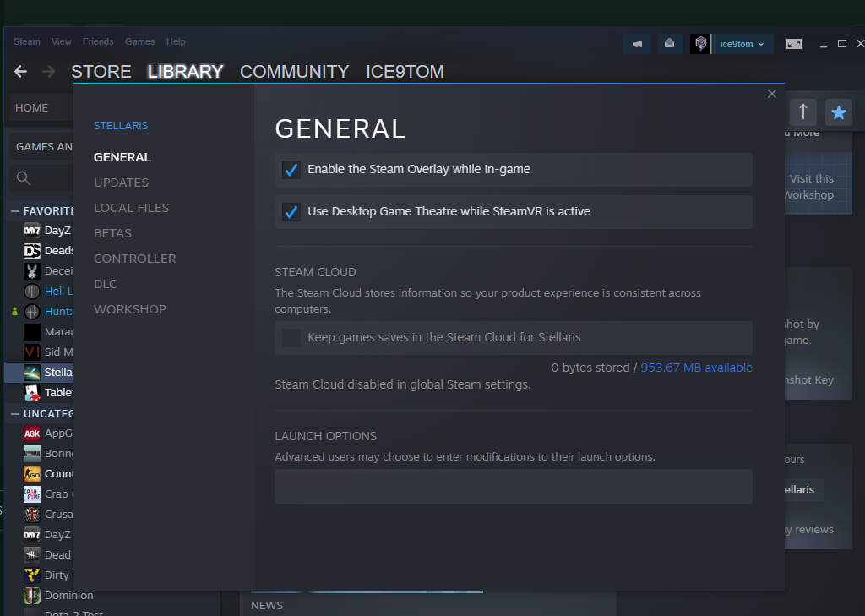Switch to the CONTROLLER tab
The width and height of the screenshot is (865, 616).
(134, 259)
